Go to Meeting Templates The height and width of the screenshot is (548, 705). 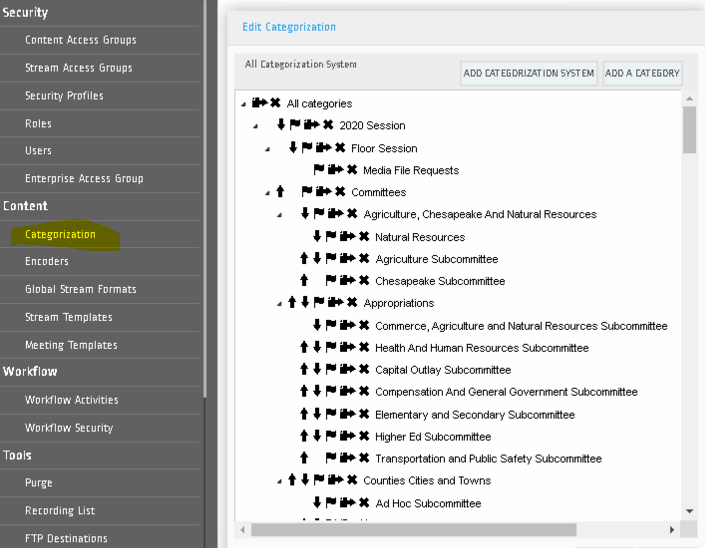click(71, 345)
